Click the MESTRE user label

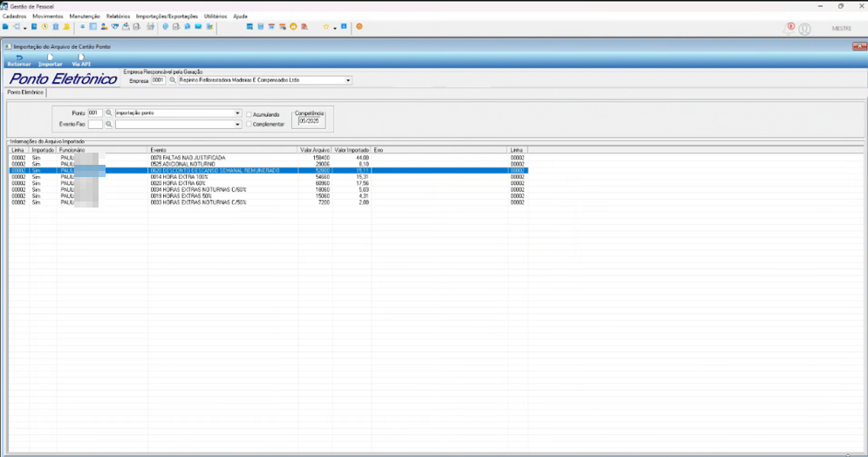842,29
